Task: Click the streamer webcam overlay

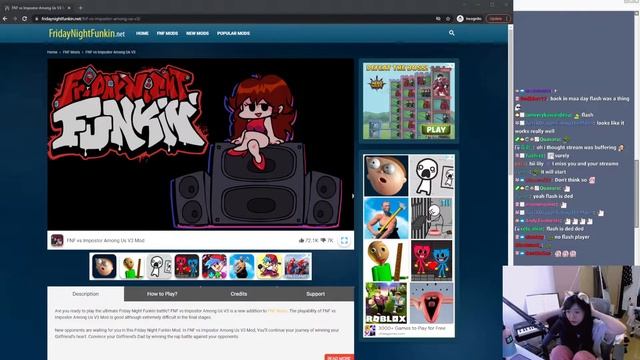Action: pos(571,313)
